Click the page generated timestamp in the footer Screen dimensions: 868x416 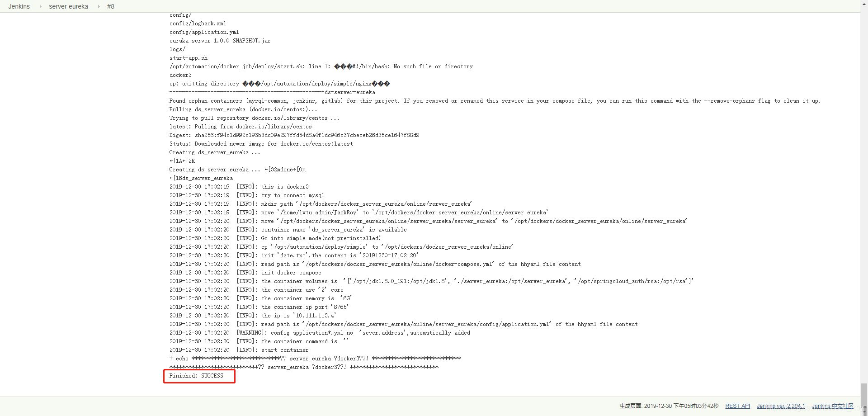tap(669, 406)
